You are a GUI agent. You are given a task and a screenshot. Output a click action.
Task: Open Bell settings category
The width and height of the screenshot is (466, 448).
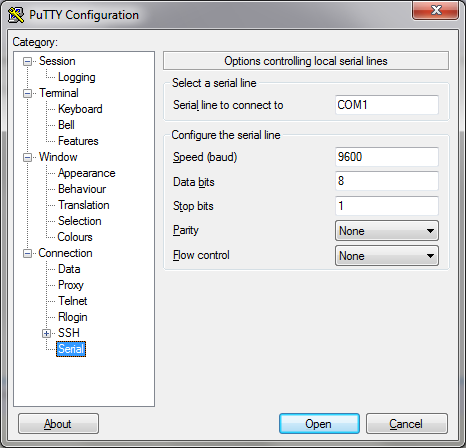(x=66, y=125)
